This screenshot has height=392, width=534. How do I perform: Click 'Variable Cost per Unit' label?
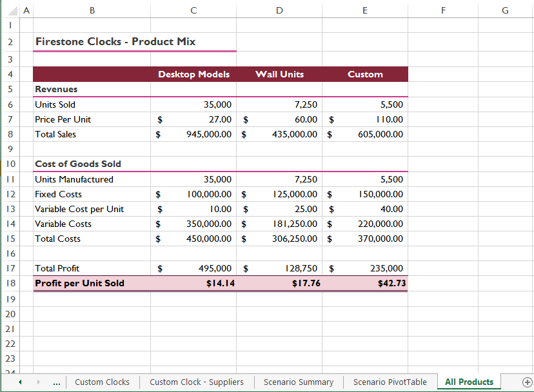coord(79,209)
